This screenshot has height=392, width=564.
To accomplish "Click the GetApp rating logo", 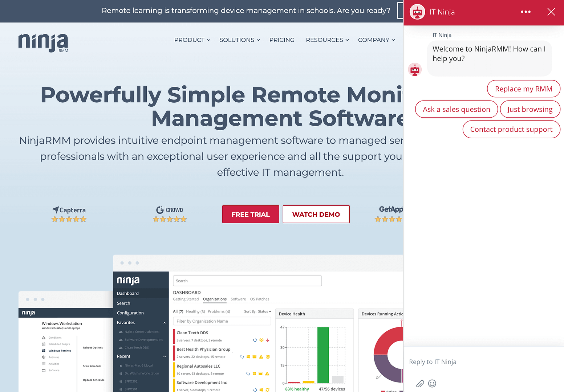I will 391,209.
